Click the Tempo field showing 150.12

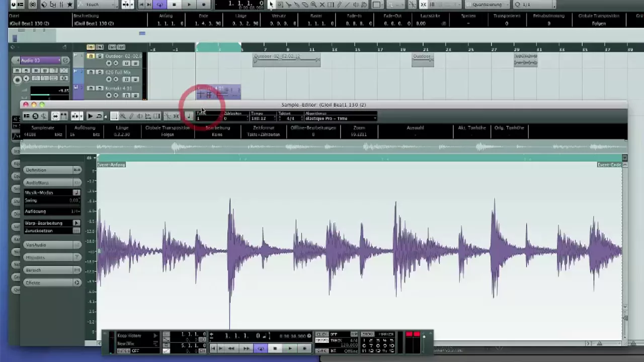(x=262, y=118)
